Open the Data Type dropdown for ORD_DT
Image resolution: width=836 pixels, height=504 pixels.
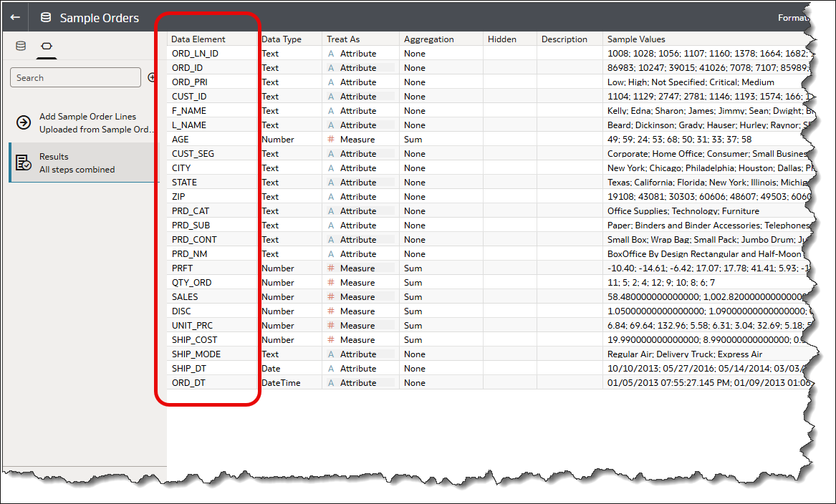[x=287, y=382]
